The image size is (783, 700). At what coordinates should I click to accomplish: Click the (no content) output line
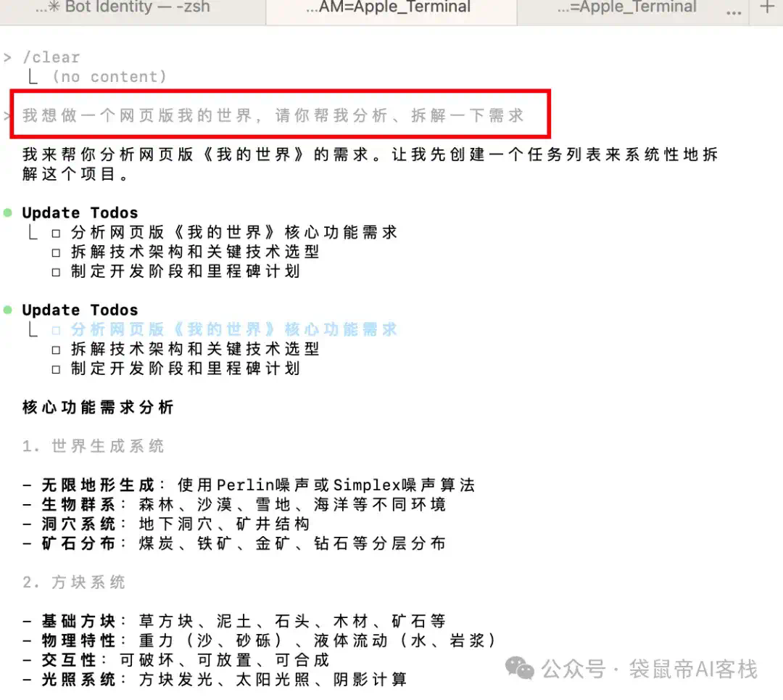click(x=109, y=77)
